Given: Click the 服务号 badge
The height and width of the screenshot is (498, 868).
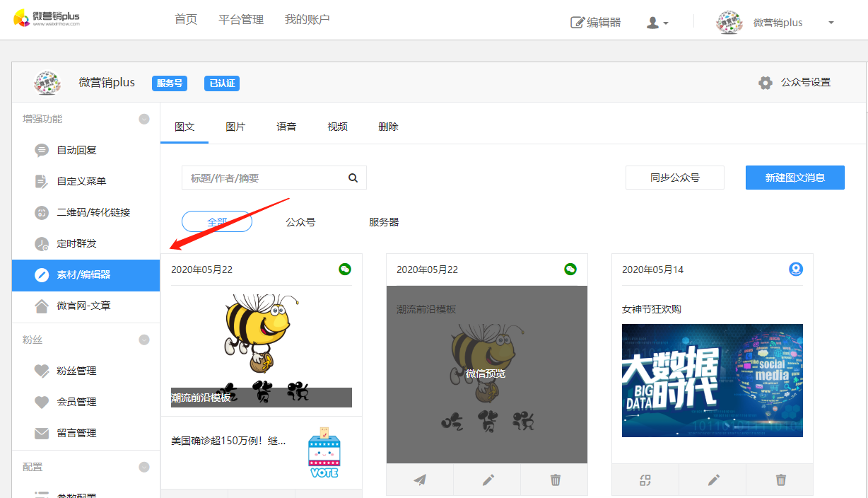Looking at the screenshot, I should tap(170, 83).
